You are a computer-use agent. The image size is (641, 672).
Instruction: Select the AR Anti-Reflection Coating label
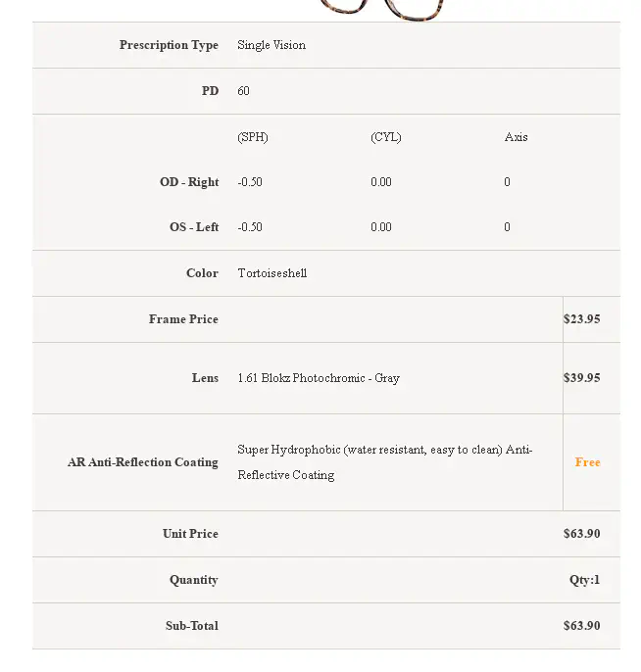click(x=143, y=462)
